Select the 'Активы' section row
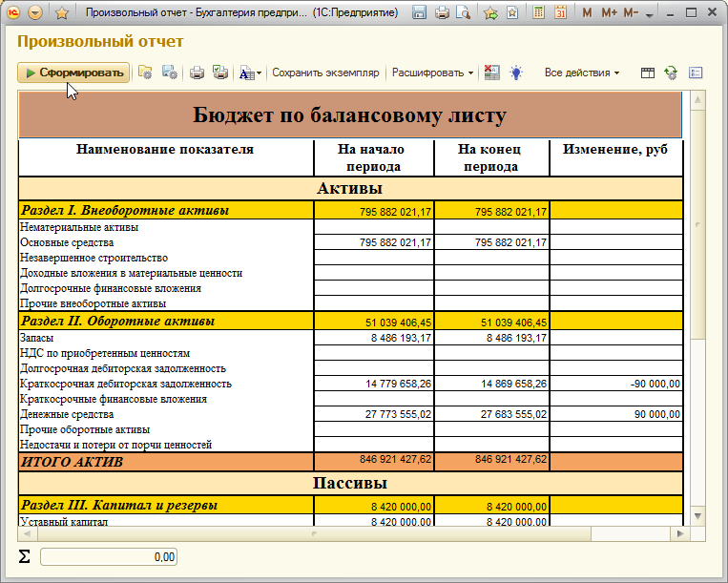This screenshot has height=583, width=728. (x=350, y=189)
